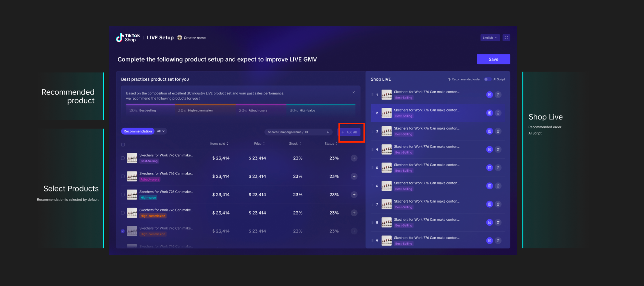Check the Attract-users tagged product checkbox
The height and width of the screenshot is (286, 644).
coord(123,176)
